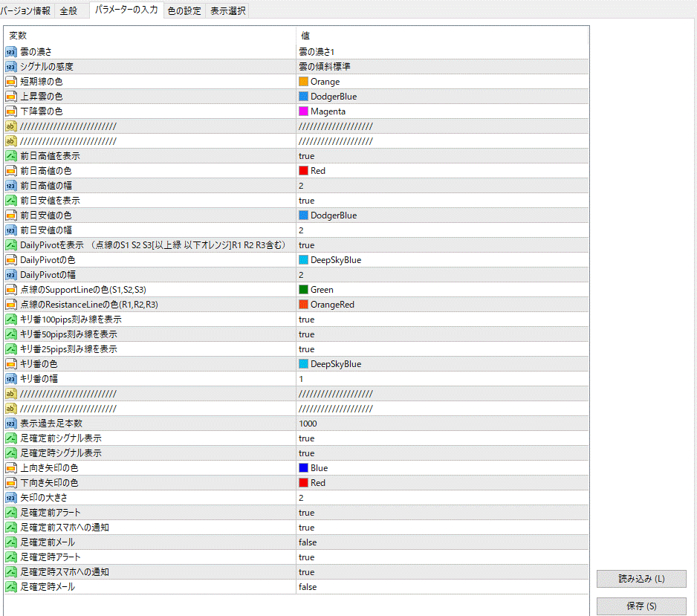The width and height of the screenshot is (697, 616).
Task: Click the color-type icon beside 前日安値の色
Action: [x=11, y=215]
